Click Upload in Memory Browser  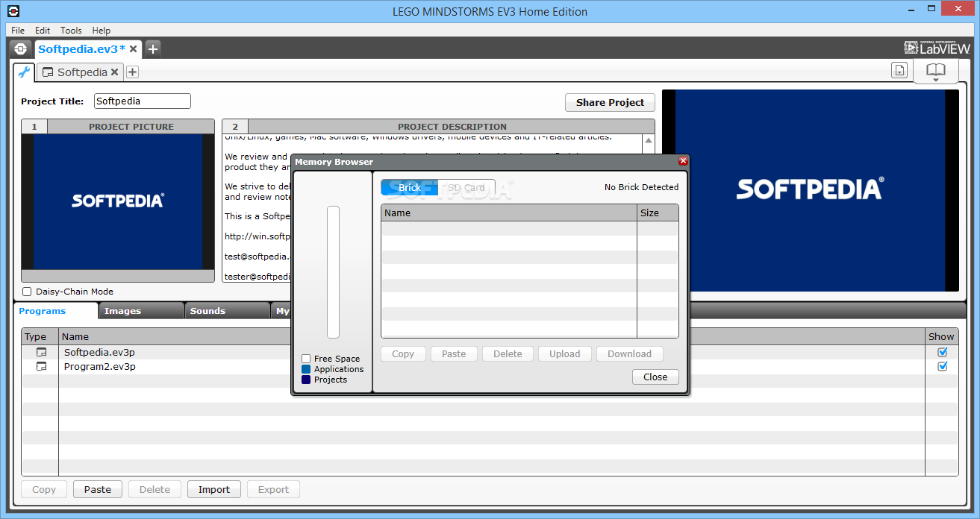[565, 354]
